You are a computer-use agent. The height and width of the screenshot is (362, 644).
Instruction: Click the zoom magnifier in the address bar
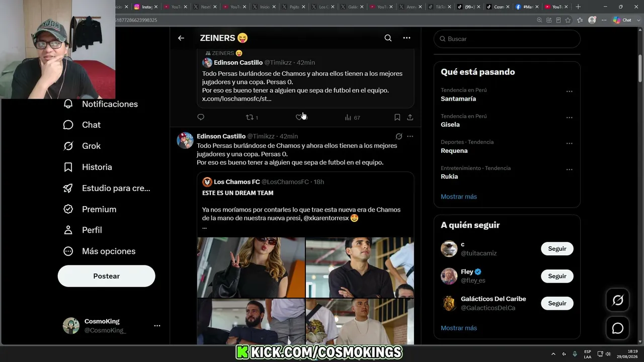[x=539, y=20]
